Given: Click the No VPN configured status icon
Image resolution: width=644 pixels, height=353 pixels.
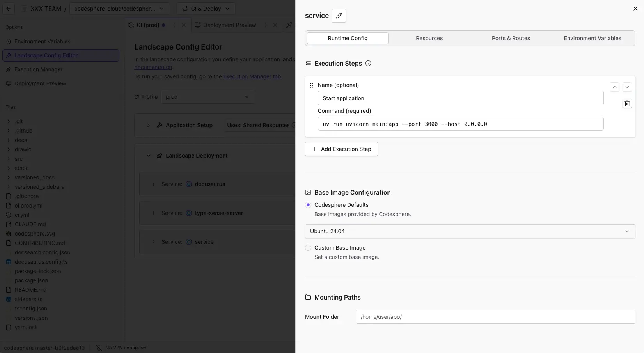Looking at the screenshot, I should tap(99, 348).
